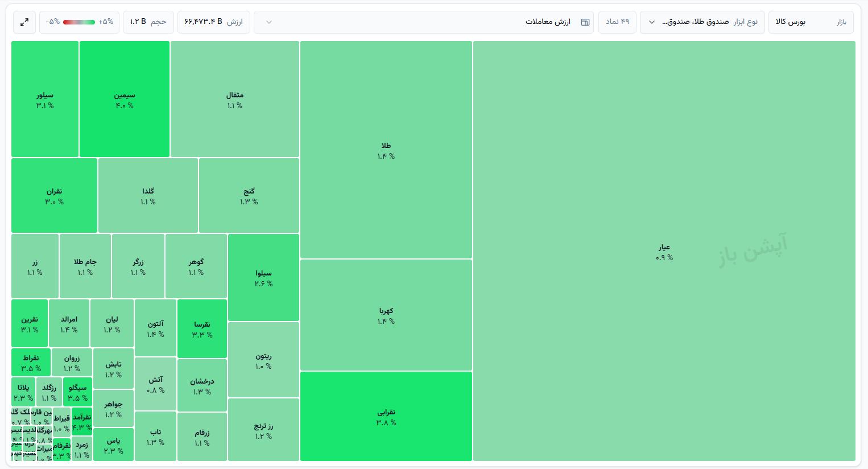Select the گنج tile
This screenshot has height=469, width=868.
click(x=249, y=195)
